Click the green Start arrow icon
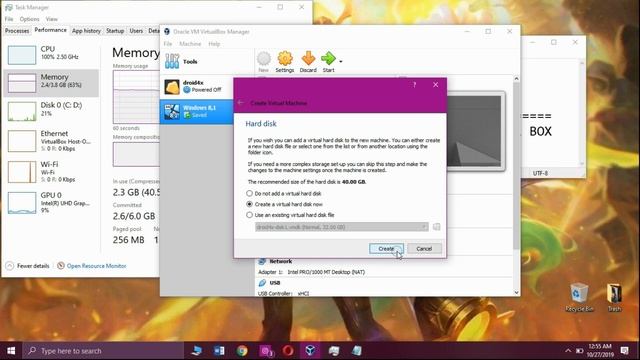 (328, 62)
